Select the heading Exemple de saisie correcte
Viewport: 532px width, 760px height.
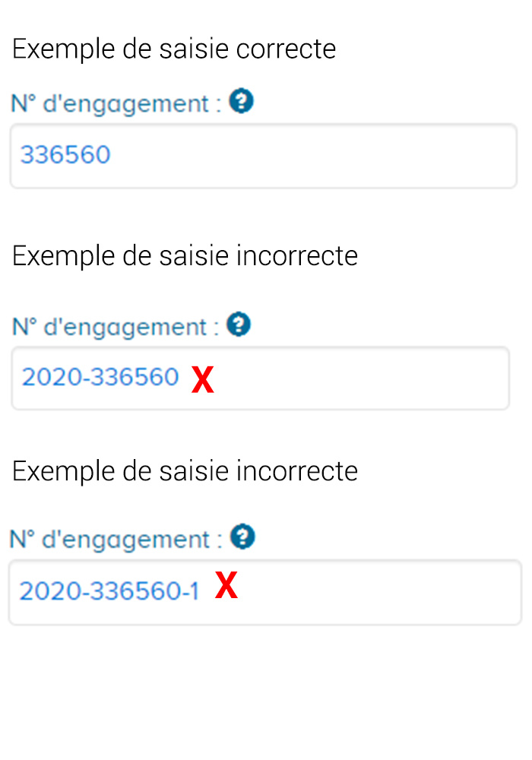[174, 49]
